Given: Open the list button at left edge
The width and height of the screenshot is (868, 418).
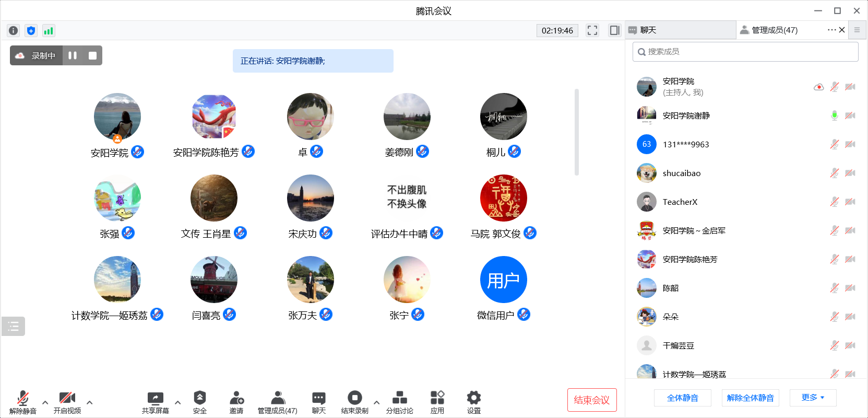Looking at the screenshot, I should coord(13,326).
